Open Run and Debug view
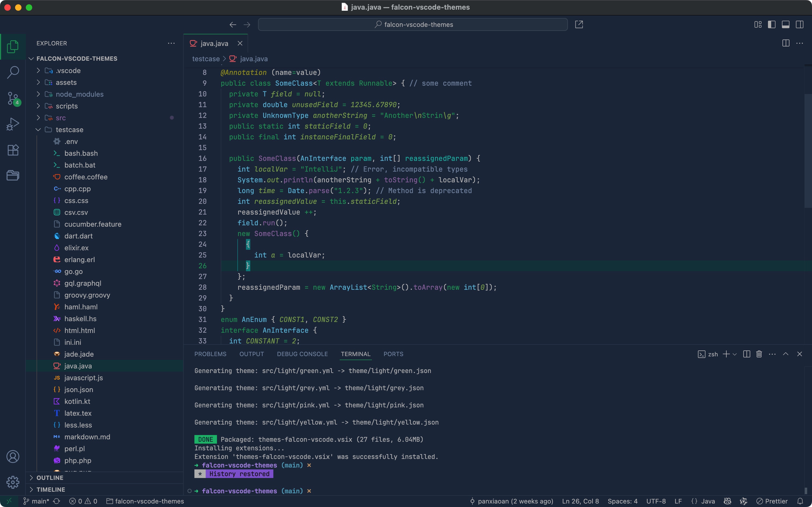812x507 pixels. click(13, 124)
